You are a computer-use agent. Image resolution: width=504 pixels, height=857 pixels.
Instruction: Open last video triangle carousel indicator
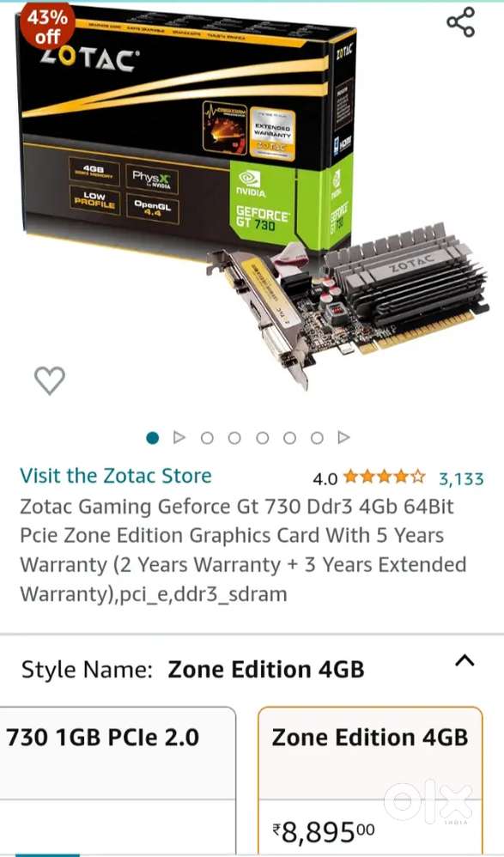pyautogui.click(x=343, y=438)
